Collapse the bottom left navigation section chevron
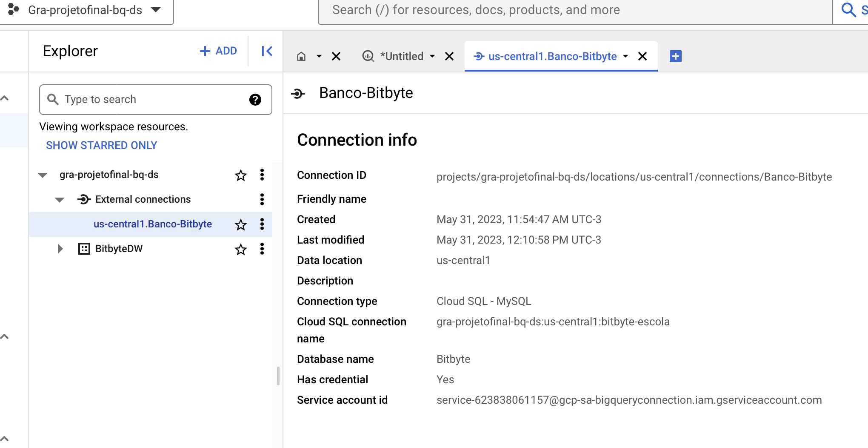 point(5,439)
